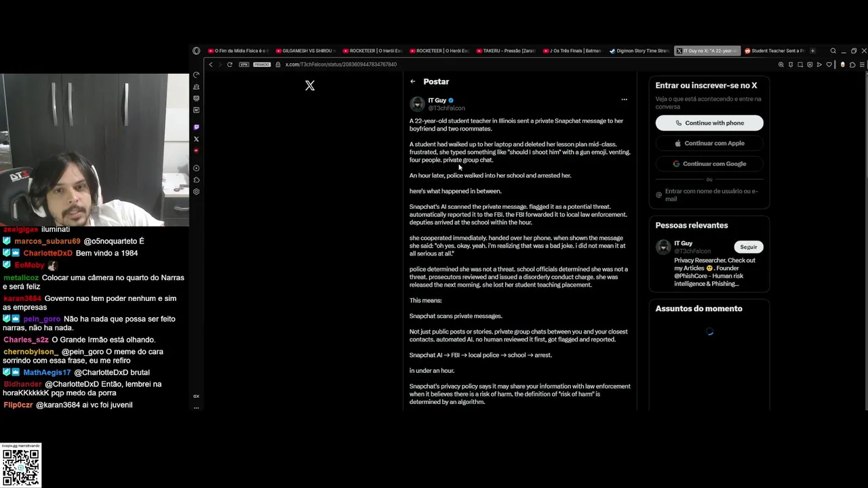Click 'Assuntos do momento' heading
The width and height of the screenshot is (868, 488).
click(x=699, y=308)
